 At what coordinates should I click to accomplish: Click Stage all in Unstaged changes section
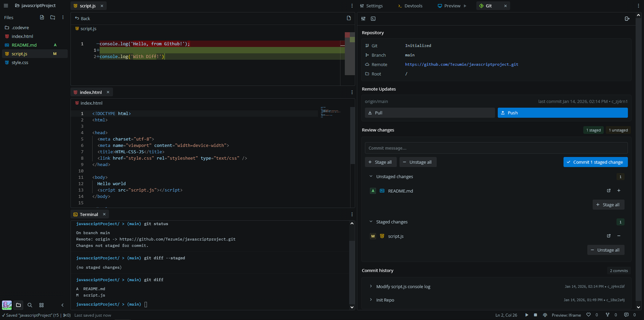coord(608,205)
